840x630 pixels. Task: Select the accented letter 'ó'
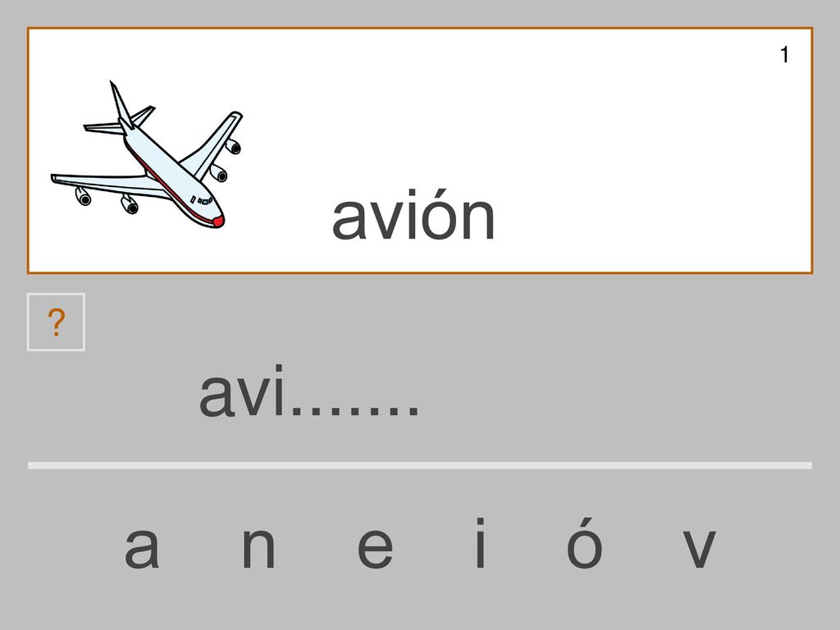coord(584,542)
